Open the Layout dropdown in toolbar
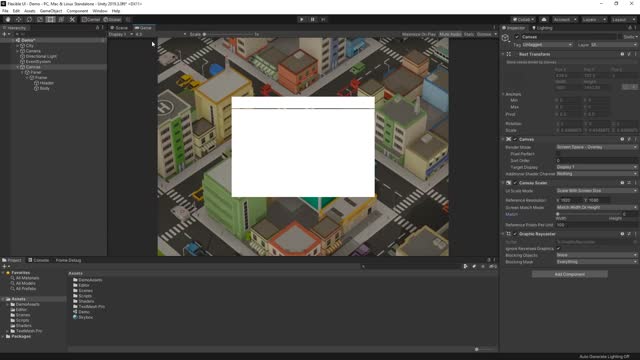 [x=623, y=19]
